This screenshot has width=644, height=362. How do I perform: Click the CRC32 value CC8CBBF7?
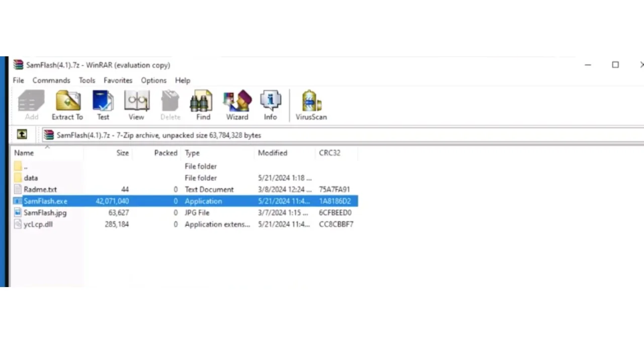pyautogui.click(x=336, y=224)
